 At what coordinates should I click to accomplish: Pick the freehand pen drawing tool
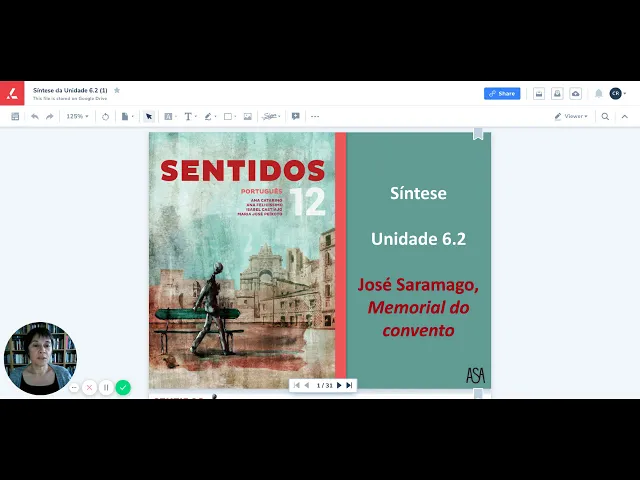(208, 117)
